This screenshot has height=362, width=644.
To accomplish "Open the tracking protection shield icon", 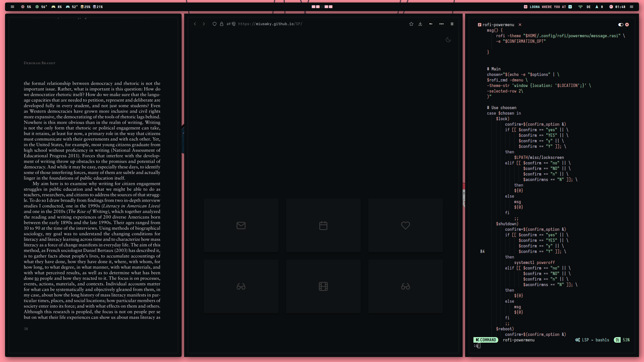I will coord(214,24).
